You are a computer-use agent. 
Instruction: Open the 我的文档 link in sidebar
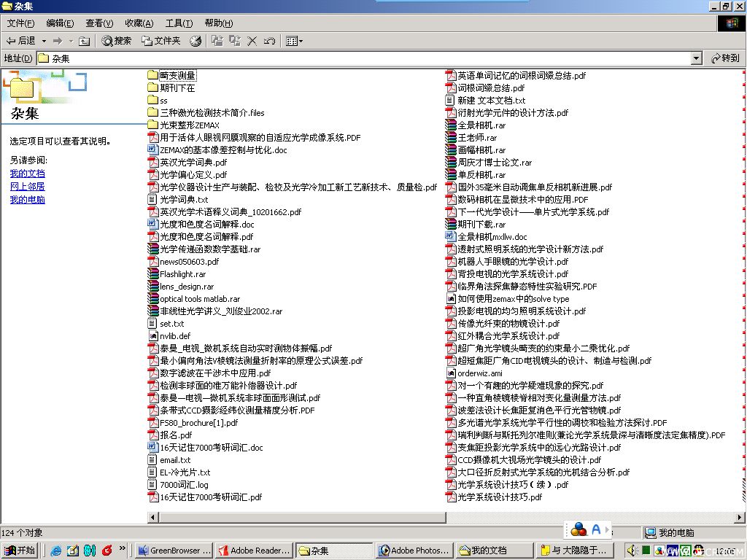[x=28, y=174]
